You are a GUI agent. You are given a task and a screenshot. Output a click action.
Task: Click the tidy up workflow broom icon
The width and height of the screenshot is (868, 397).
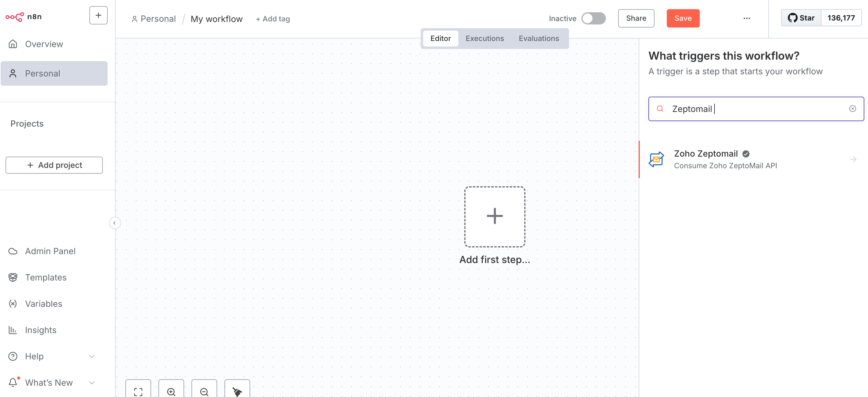point(237,391)
